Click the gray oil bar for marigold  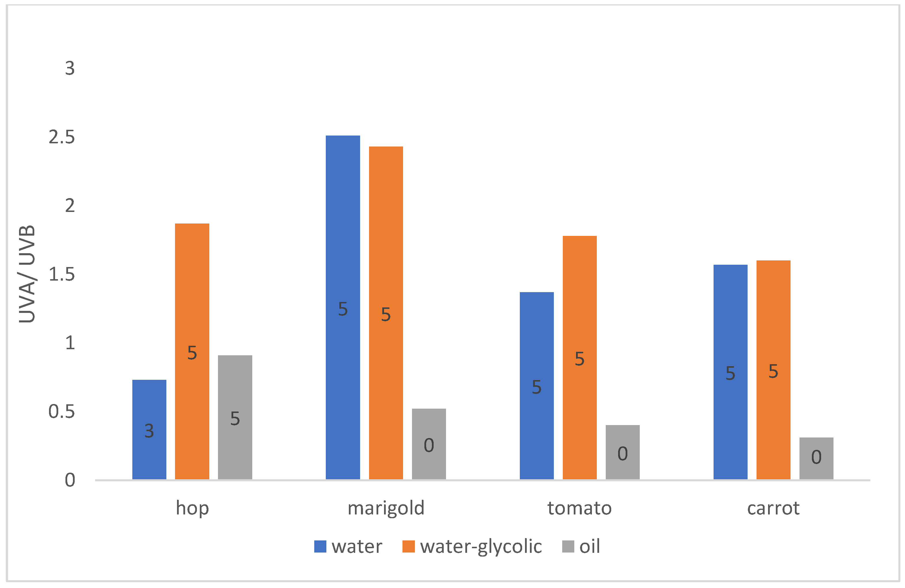pyautogui.click(x=428, y=444)
